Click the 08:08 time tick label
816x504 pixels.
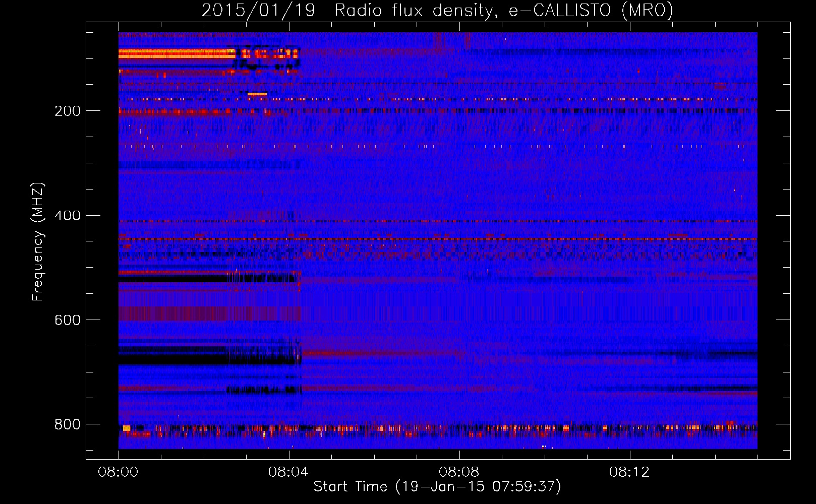coord(459,472)
